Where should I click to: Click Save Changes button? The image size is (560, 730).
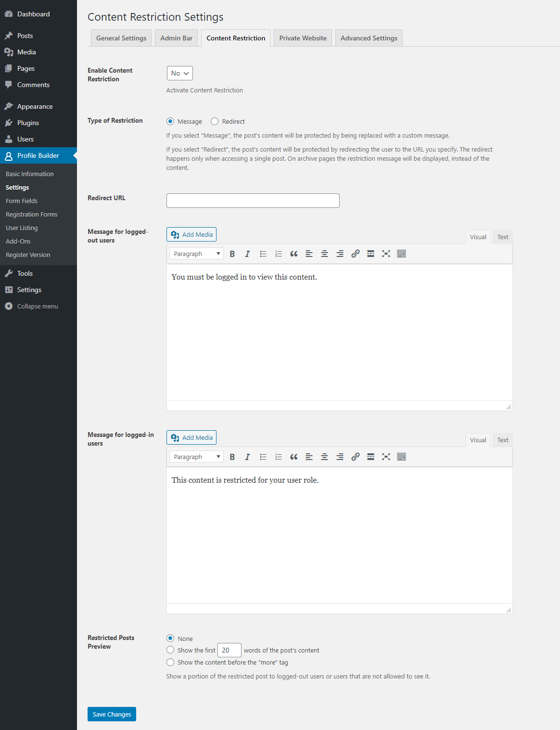click(x=112, y=714)
